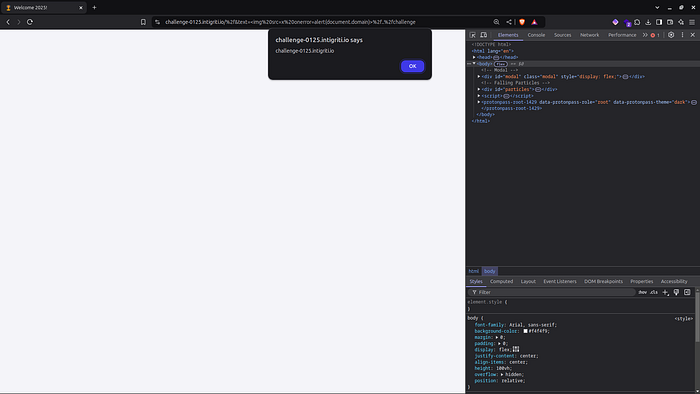Open a new tab with the plus button
This screenshot has width=700, height=394.
94,8
